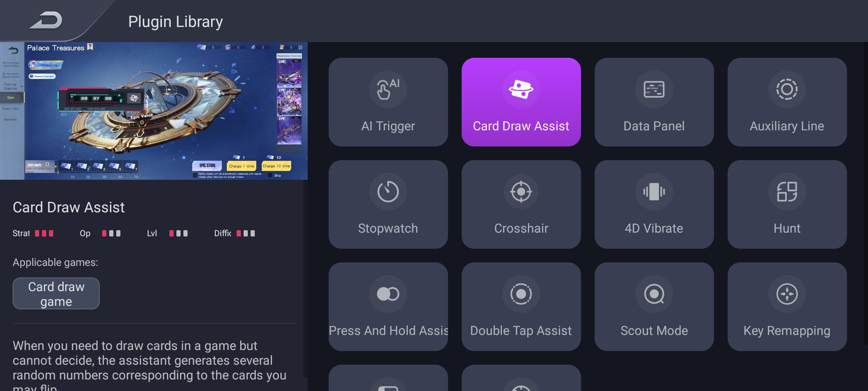This screenshot has width=868, height=391.
Task: Select the Key Remapping plugin
Action: (787, 307)
